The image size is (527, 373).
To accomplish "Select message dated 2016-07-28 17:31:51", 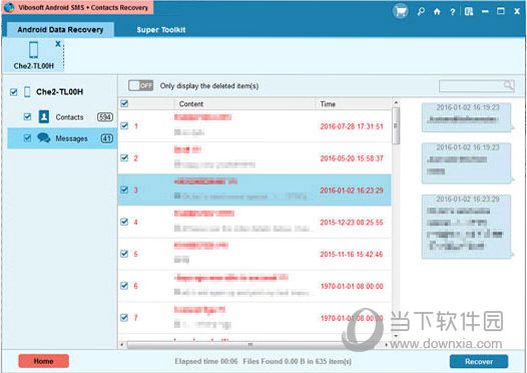I will coord(254,126).
